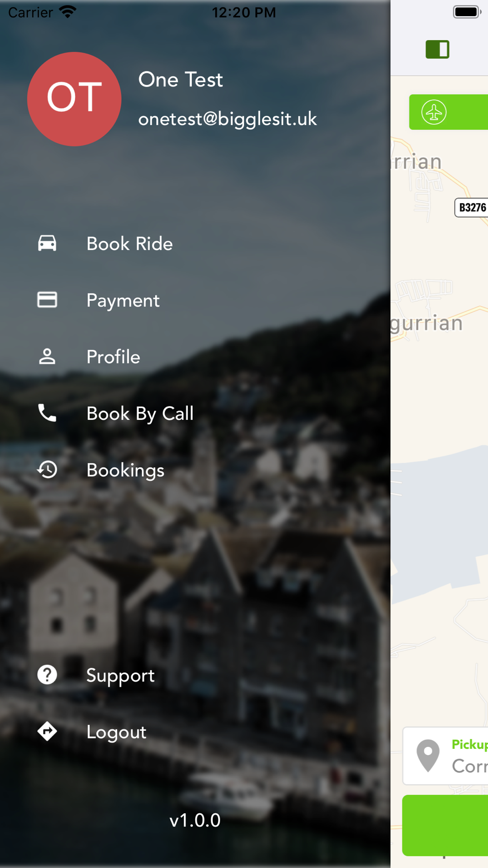This screenshot has height=868, width=488.
Task: Select Profile from the side menu
Action: pyautogui.click(x=113, y=357)
